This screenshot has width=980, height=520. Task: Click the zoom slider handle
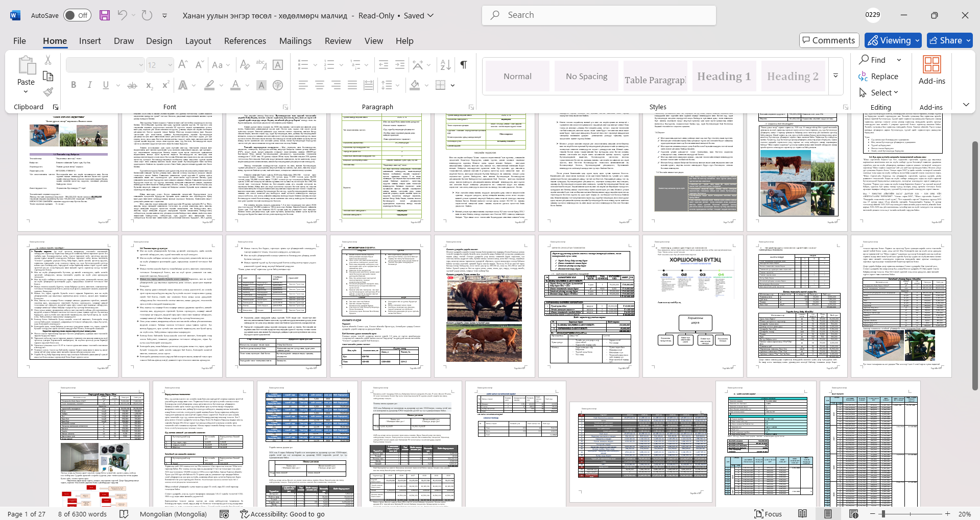click(x=883, y=514)
